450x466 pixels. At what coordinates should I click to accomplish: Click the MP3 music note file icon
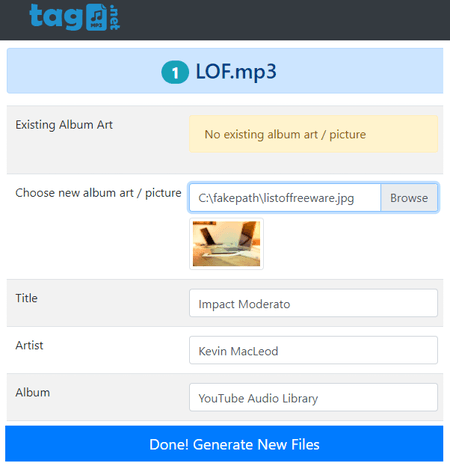(96, 17)
